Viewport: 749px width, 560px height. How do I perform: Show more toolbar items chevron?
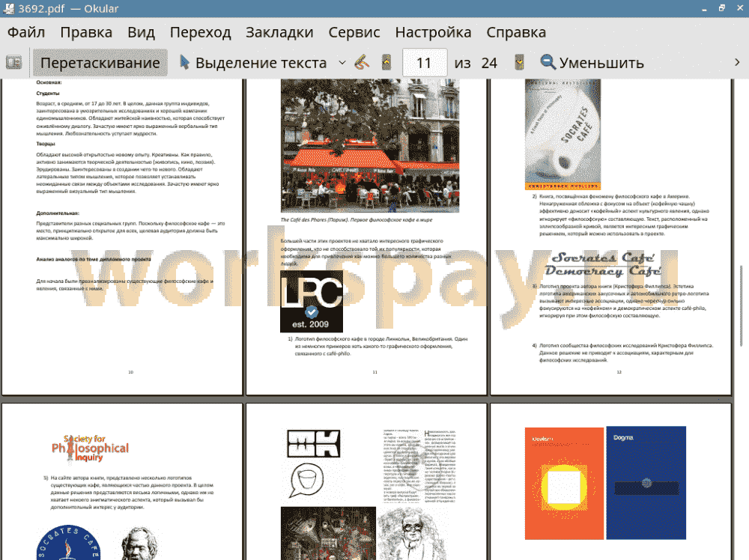click(x=737, y=63)
